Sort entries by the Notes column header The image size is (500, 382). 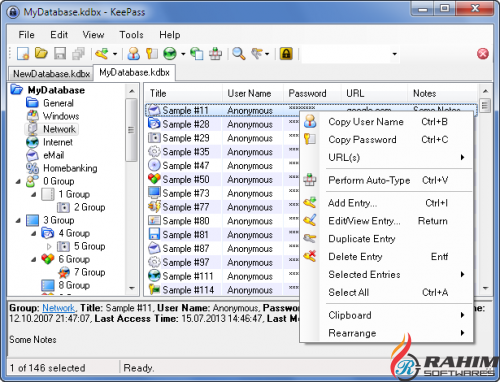(x=442, y=93)
